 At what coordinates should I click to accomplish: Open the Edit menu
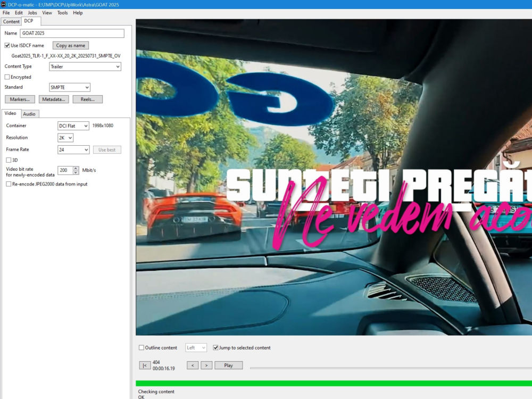(19, 13)
